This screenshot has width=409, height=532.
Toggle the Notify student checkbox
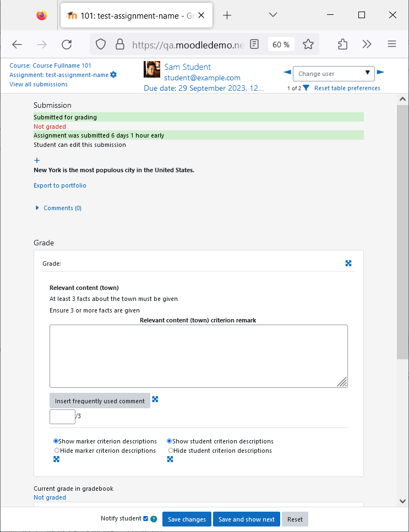click(146, 518)
